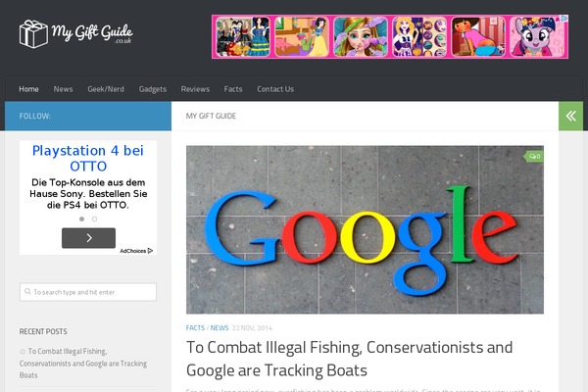Viewport: 588px width, 392px height.
Task: Click the My Little Pony game thumbnail in the banner
Action: point(537,37)
